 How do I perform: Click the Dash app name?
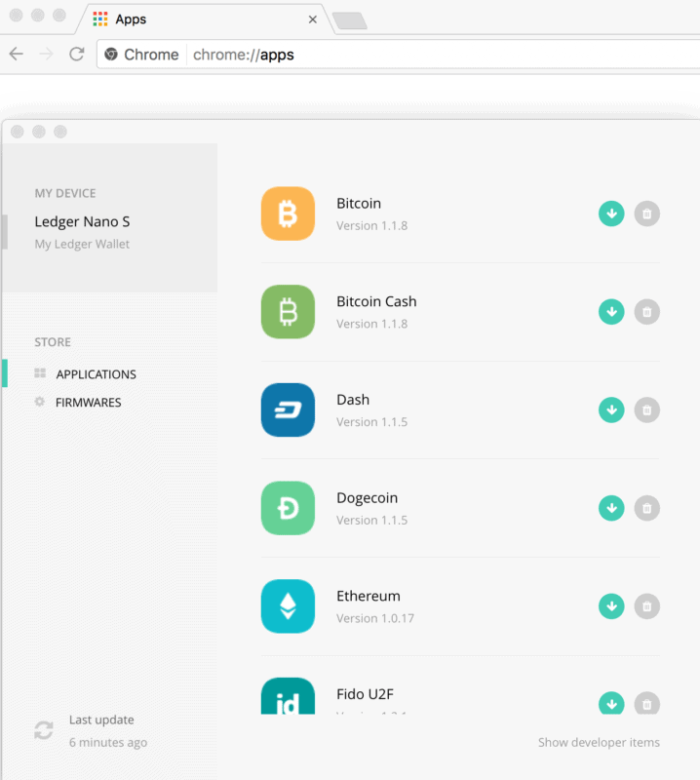click(x=353, y=400)
